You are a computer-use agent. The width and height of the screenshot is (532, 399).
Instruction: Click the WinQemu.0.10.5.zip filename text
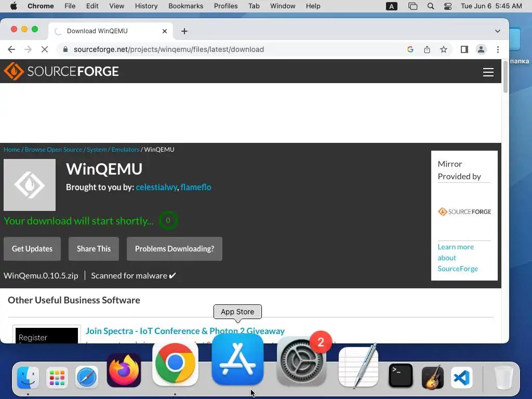41,275
